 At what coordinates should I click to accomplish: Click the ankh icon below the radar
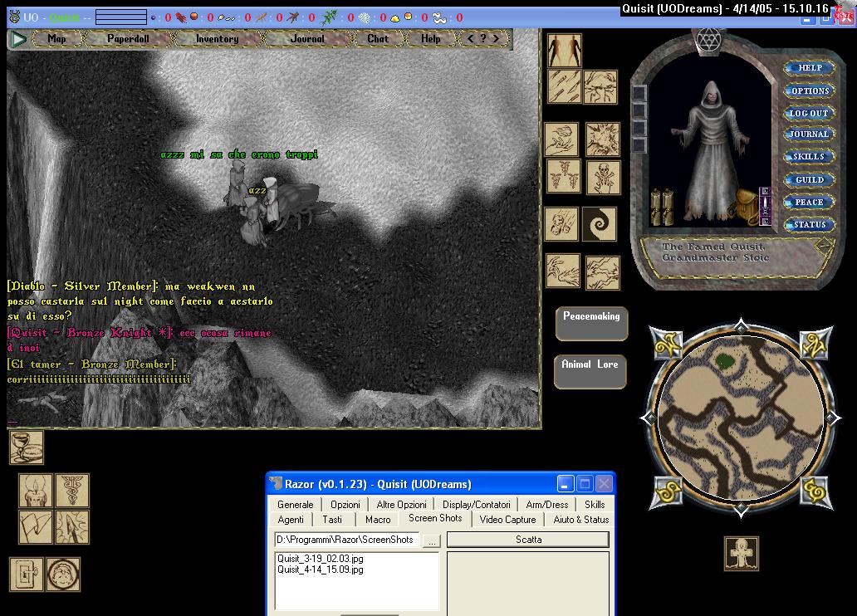[742, 554]
